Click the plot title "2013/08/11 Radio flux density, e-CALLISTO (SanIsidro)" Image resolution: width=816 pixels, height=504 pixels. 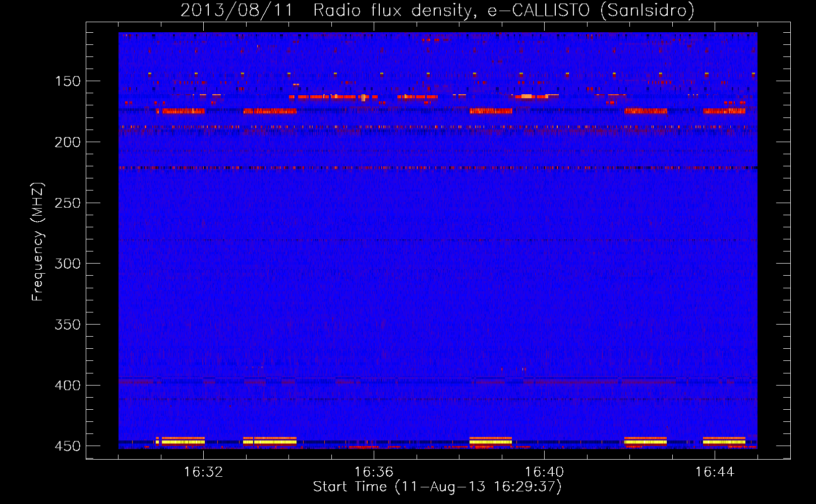pyautogui.click(x=437, y=10)
